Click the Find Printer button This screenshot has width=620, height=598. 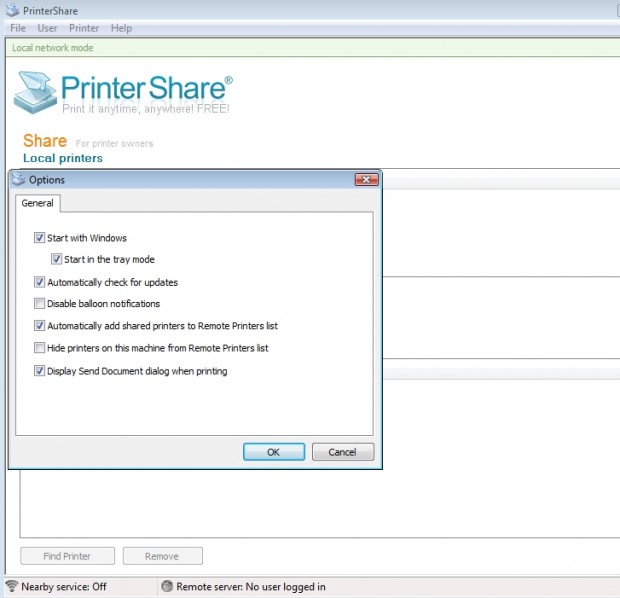click(x=67, y=556)
